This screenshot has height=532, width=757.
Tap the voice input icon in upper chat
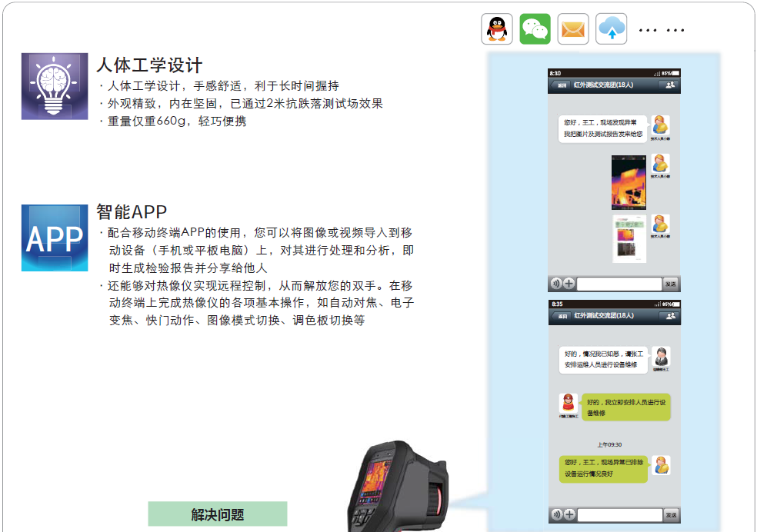pos(555,284)
